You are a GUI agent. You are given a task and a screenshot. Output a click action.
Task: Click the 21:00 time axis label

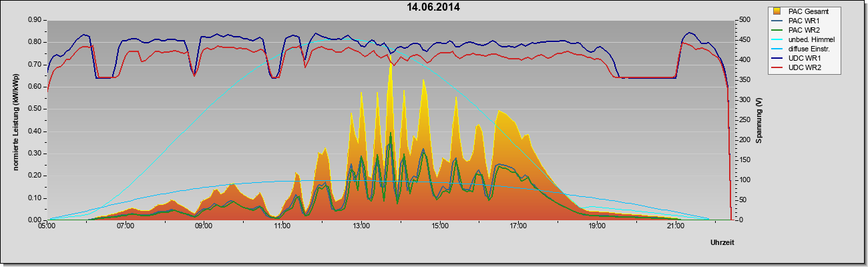675,226
